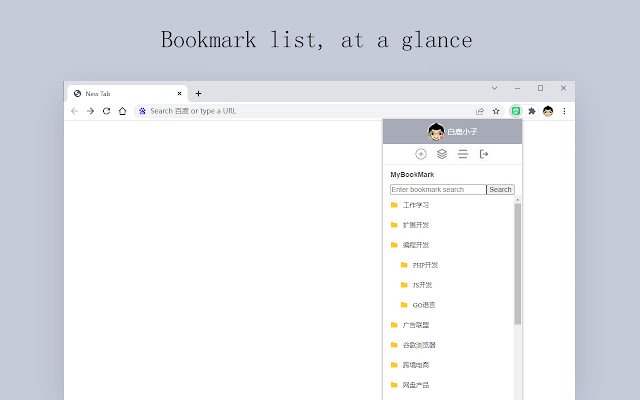Go forward in browser history
The height and width of the screenshot is (400, 640).
[x=90, y=111]
